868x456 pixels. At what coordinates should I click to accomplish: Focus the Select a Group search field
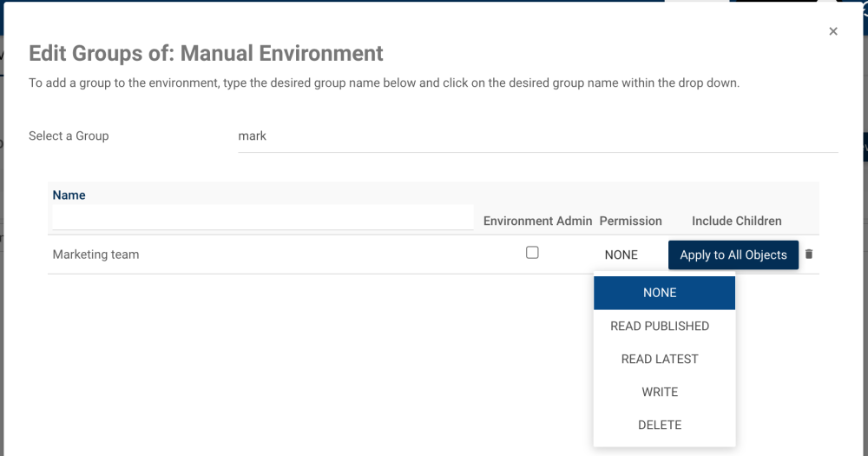click(537, 136)
